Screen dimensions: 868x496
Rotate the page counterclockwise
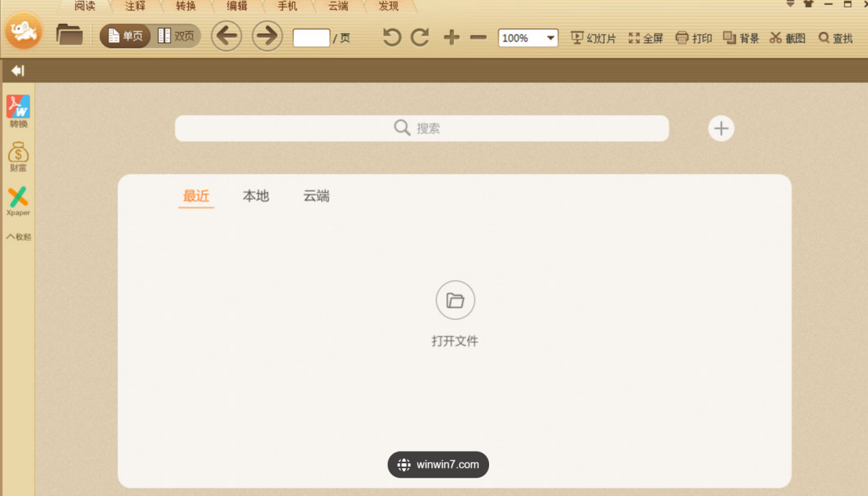391,38
